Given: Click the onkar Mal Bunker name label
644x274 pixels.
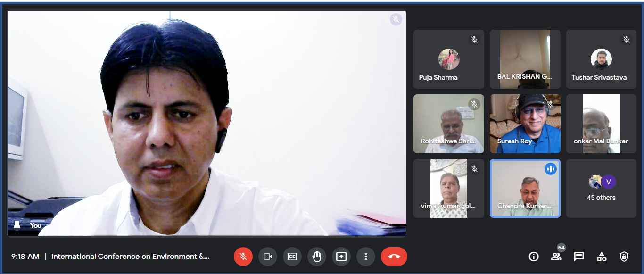Looking at the screenshot, I should [x=601, y=141].
